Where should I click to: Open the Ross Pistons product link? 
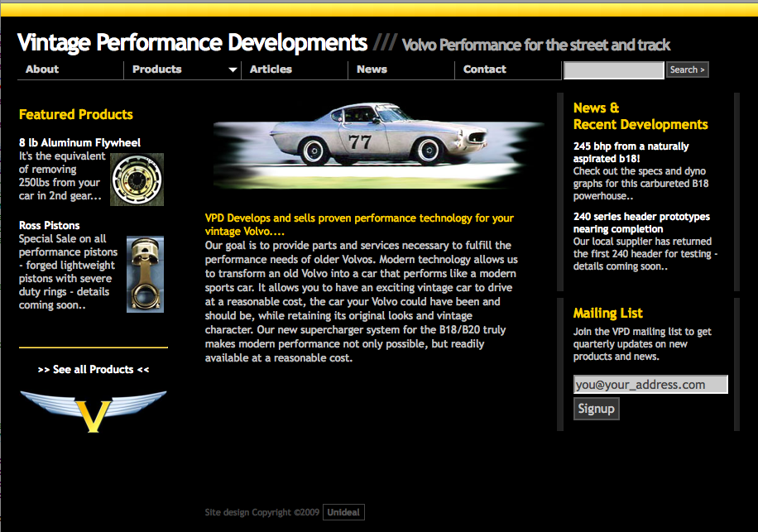pyautogui.click(x=50, y=225)
